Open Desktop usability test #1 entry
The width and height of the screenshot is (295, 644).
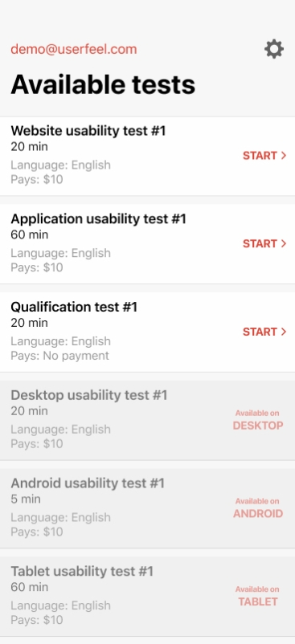pos(148,420)
